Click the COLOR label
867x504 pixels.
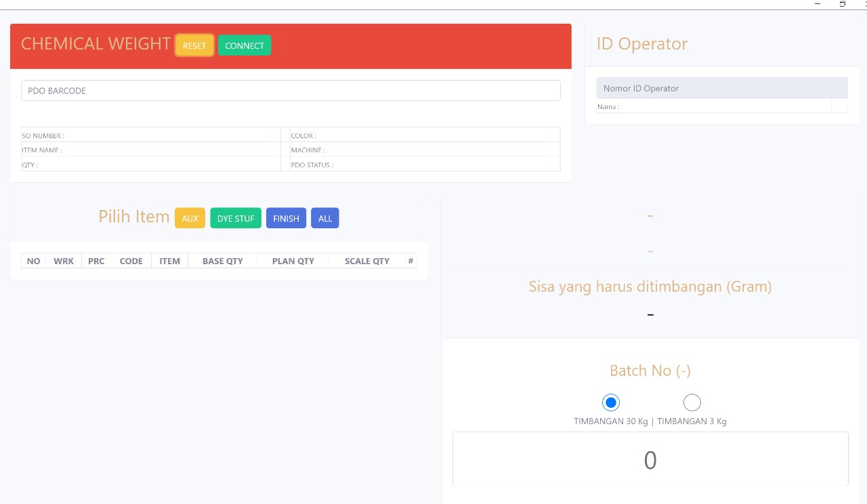click(303, 136)
